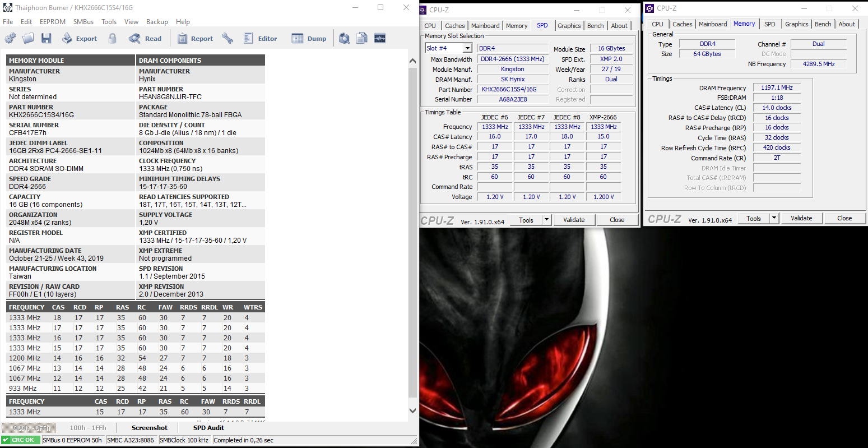Image resolution: width=868 pixels, height=448 pixels.
Task: Click the report vertical scrollbar down arrow
Action: (413, 411)
